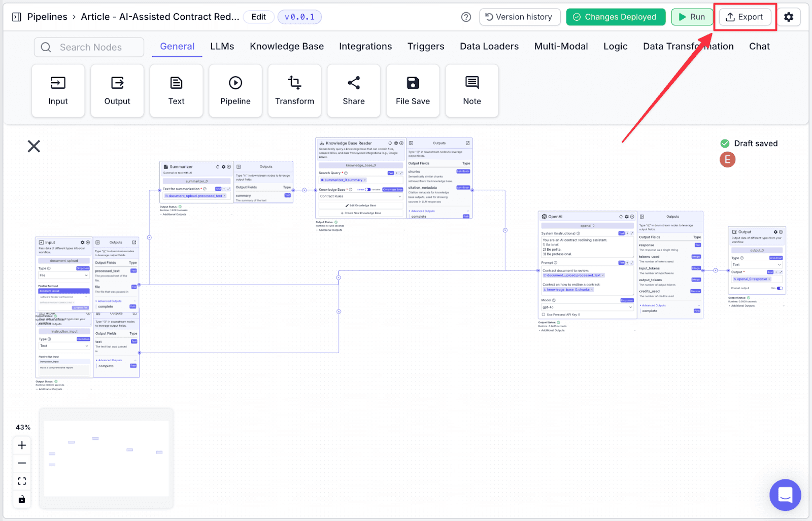Add a Note node
The width and height of the screenshot is (812, 521).
[x=472, y=91]
